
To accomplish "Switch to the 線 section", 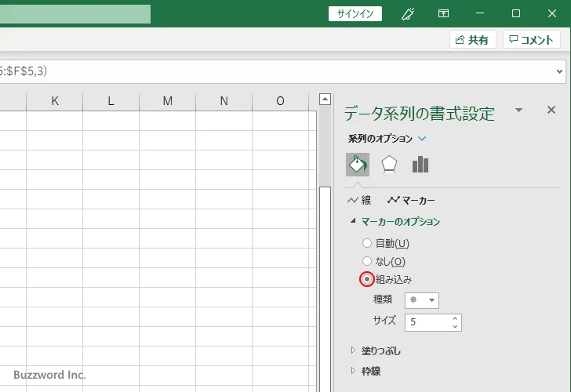I will (x=359, y=200).
